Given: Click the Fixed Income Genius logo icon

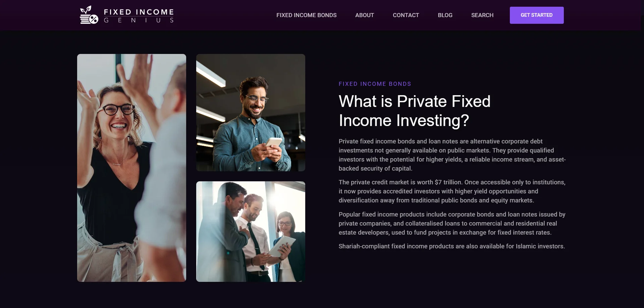Looking at the screenshot, I should pos(89,15).
